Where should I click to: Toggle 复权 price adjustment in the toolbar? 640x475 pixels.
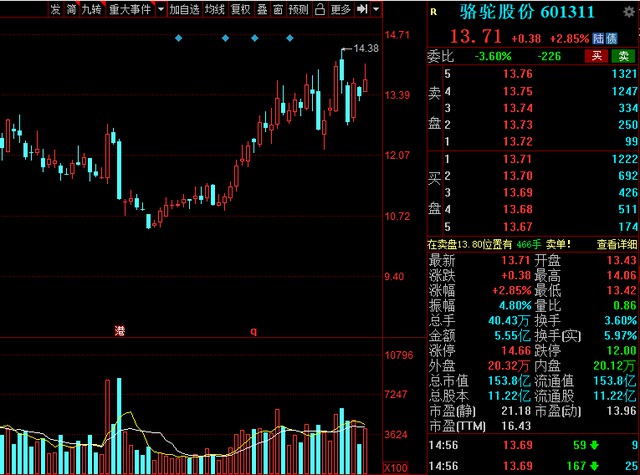coord(240,10)
